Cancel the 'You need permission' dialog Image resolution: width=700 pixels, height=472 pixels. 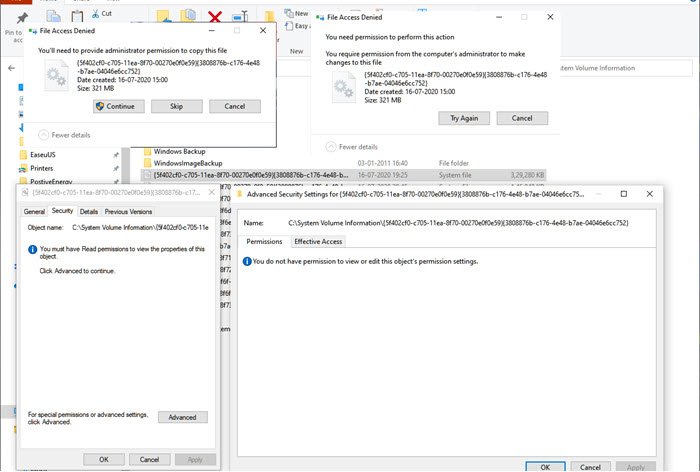(x=522, y=118)
